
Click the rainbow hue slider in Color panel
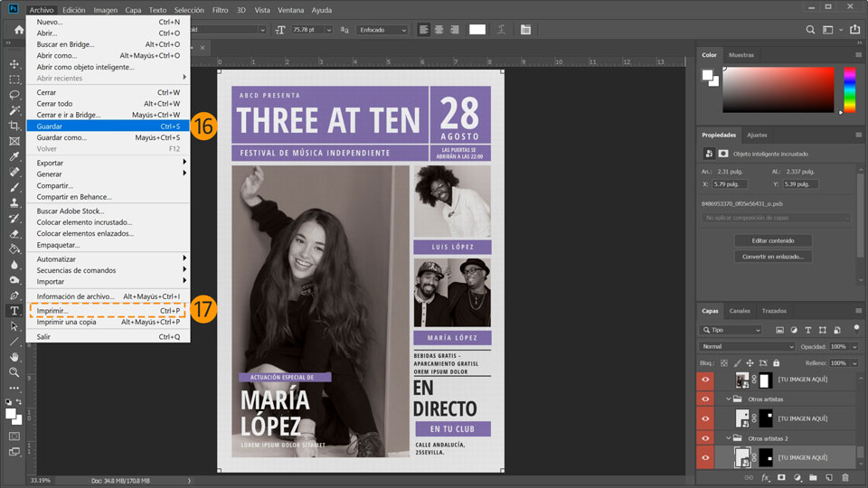tap(849, 90)
